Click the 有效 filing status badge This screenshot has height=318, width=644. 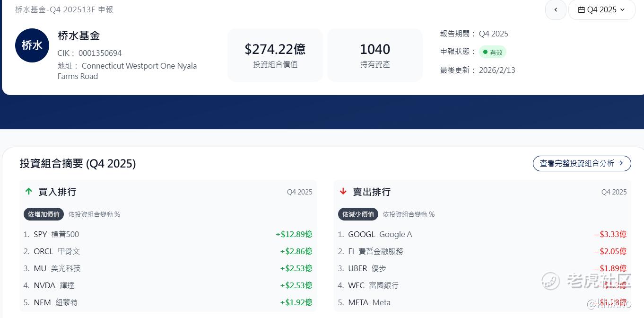coord(493,52)
